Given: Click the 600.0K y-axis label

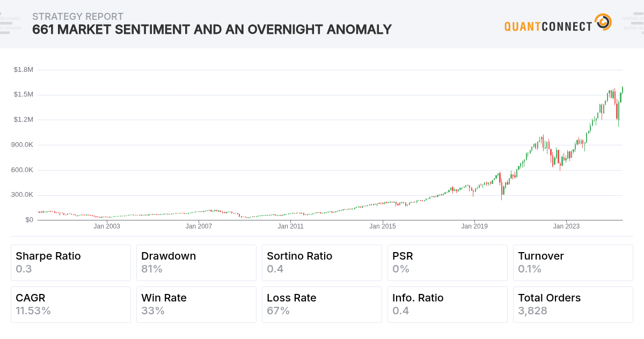Looking at the screenshot, I should [x=23, y=170].
